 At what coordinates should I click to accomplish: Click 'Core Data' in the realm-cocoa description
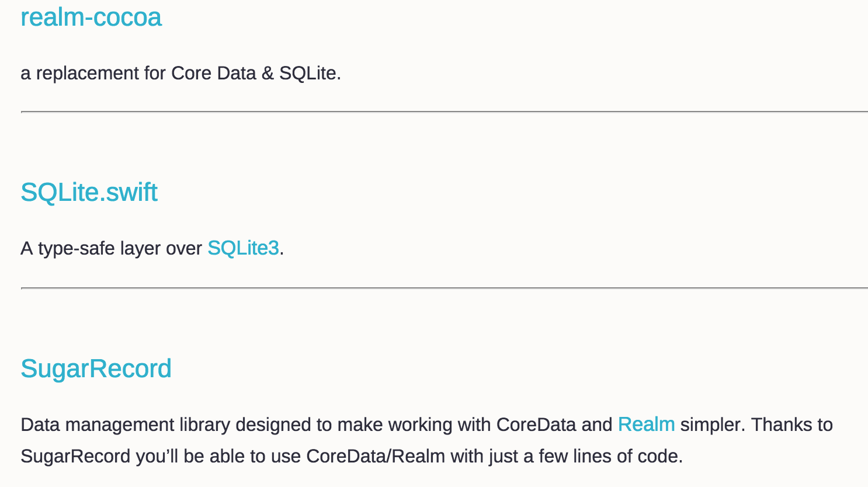pyautogui.click(x=213, y=74)
